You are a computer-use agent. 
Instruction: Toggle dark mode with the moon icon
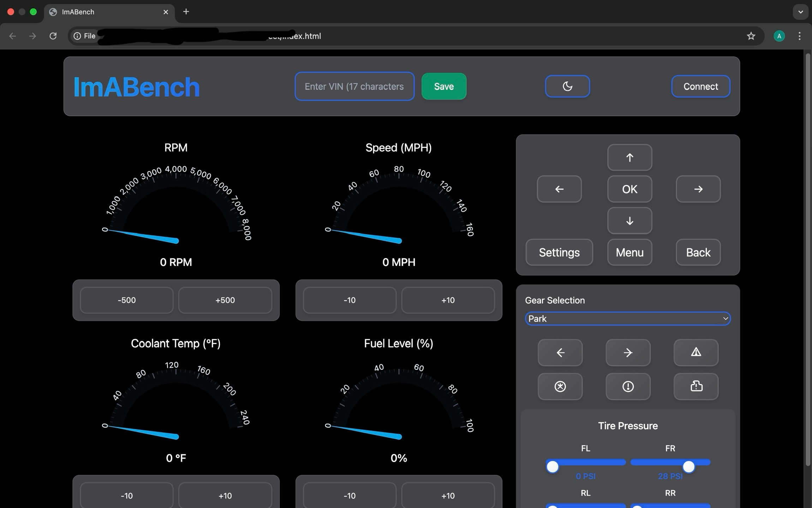pos(567,86)
